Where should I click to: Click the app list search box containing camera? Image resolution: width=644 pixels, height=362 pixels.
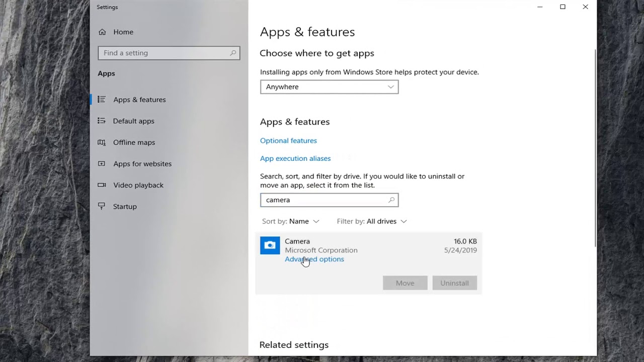coord(329,200)
